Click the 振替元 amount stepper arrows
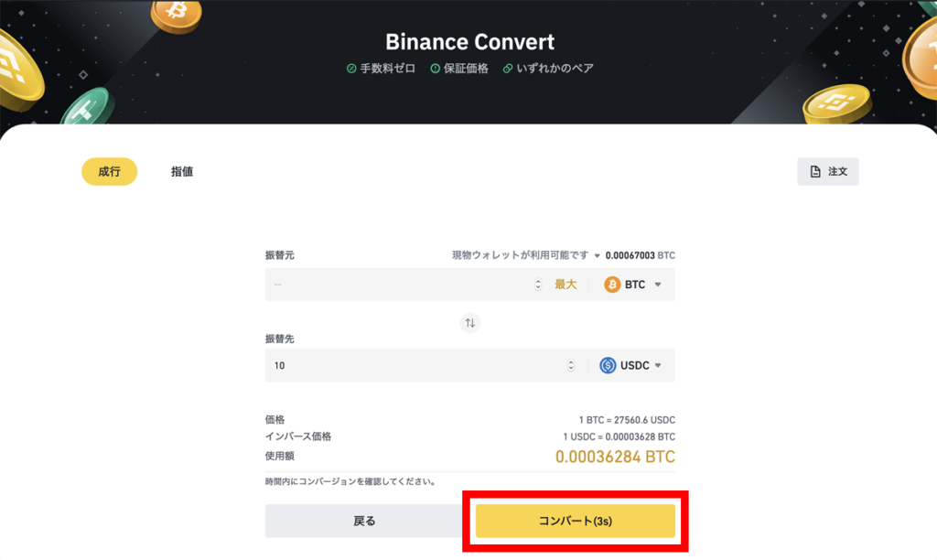Viewport: 937px width, 560px height. (538, 285)
